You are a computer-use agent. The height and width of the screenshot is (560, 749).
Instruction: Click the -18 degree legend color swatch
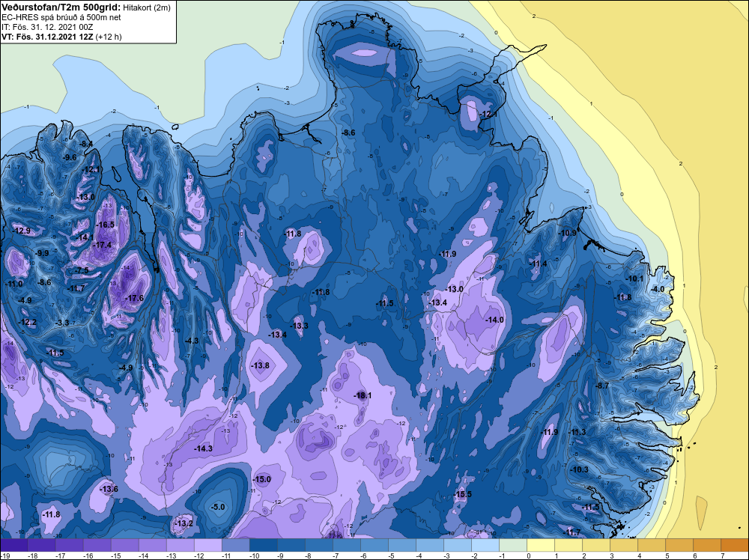(41, 545)
